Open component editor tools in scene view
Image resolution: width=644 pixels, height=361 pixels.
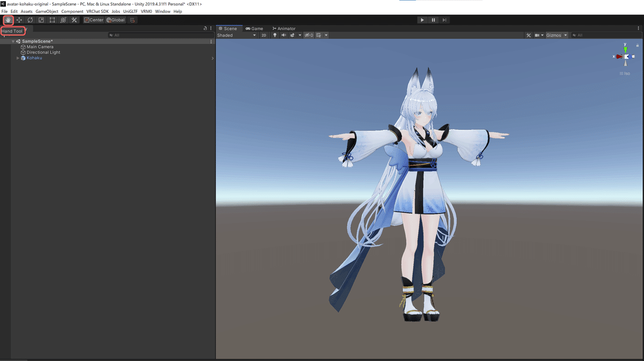tap(529, 35)
